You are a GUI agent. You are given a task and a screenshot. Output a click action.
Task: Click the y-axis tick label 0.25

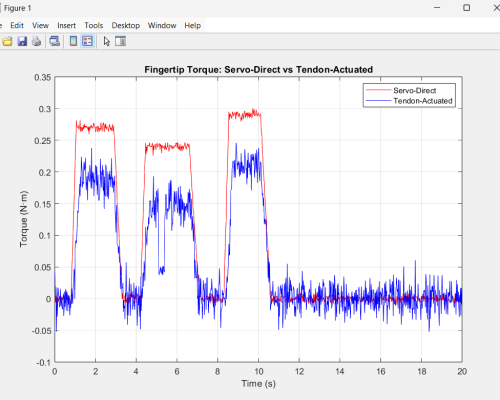[43, 141]
